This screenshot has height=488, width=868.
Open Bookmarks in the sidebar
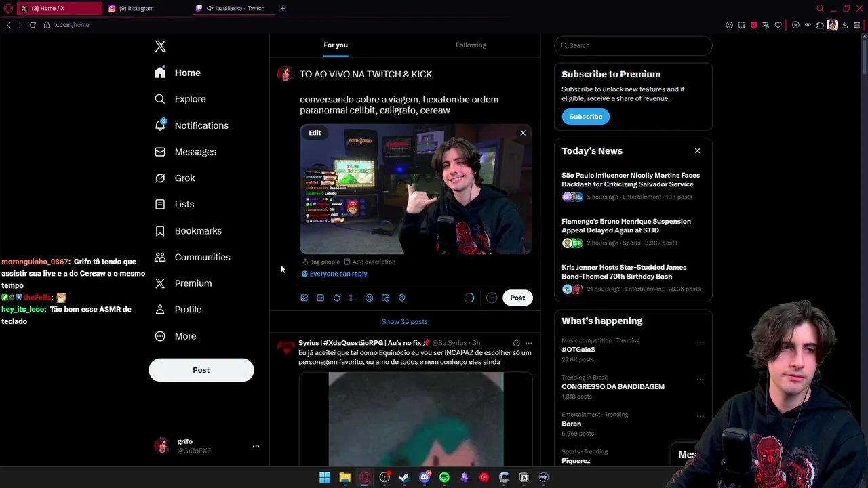[189, 231]
